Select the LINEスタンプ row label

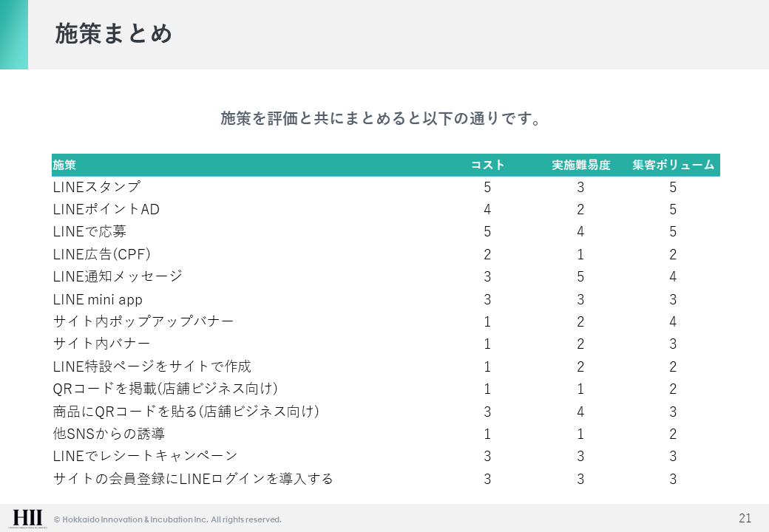[x=97, y=188]
